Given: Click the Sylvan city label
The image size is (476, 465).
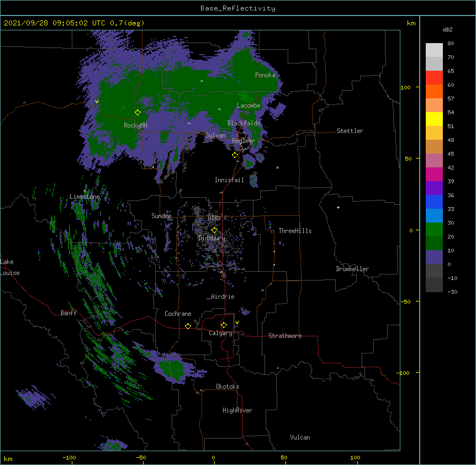Looking at the screenshot, I should 215,135.
